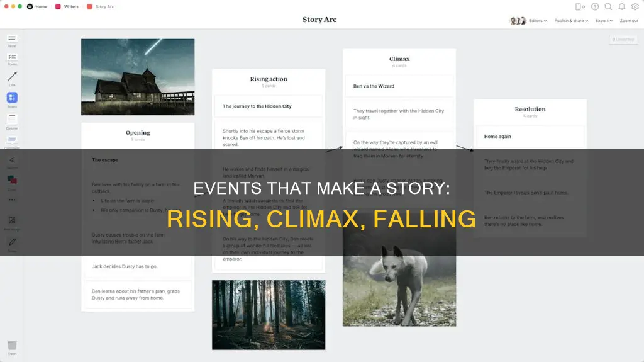Select the Story Arc breadcrumb
Screen dimensions: 644x362
(101, 6)
